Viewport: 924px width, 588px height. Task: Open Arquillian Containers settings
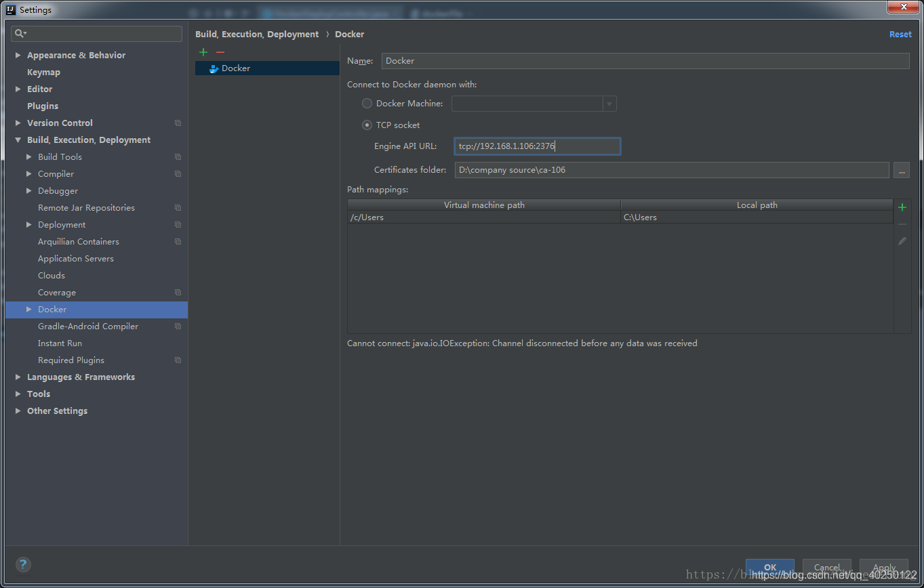click(x=79, y=242)
